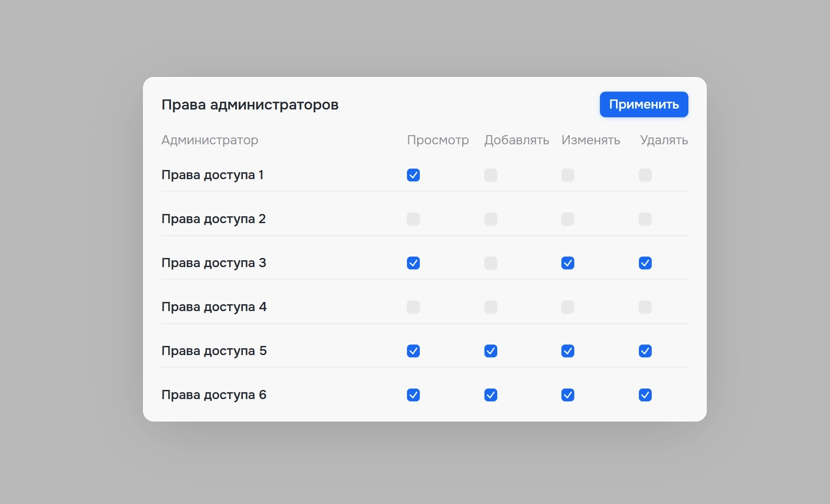Tick Удалять for Права доступа 4
Image resolution: width=830 pixels, height=504 pixels.
click(645, 307)
